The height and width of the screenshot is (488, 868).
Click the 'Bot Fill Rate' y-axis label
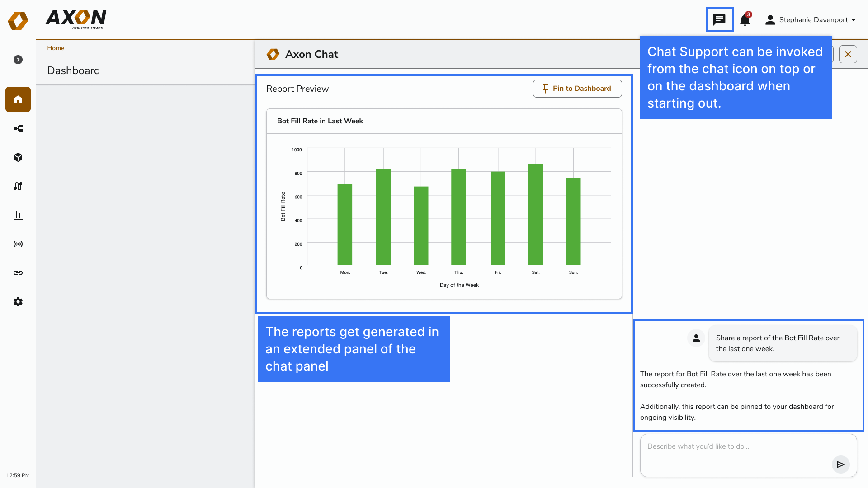[283, 206]
